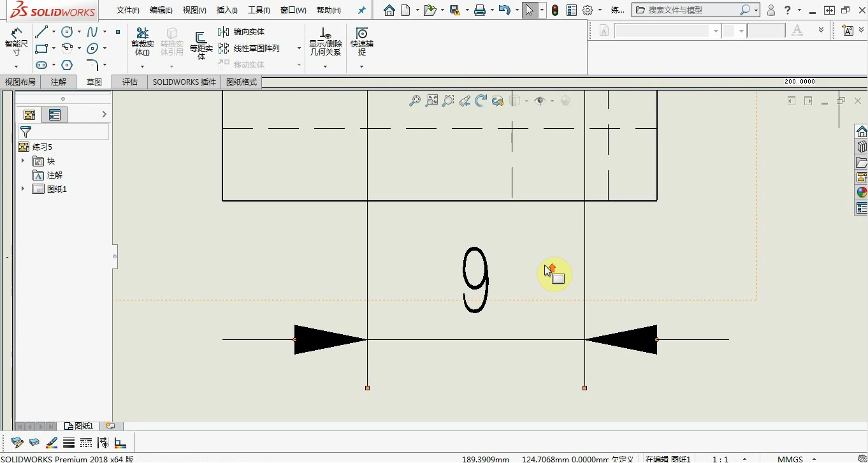Select the Spline sketch tool
868x463 pixels.
[x=93, y=32]
